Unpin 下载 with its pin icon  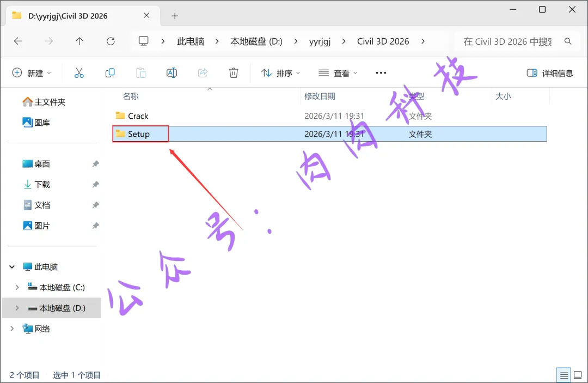(96, 185)
